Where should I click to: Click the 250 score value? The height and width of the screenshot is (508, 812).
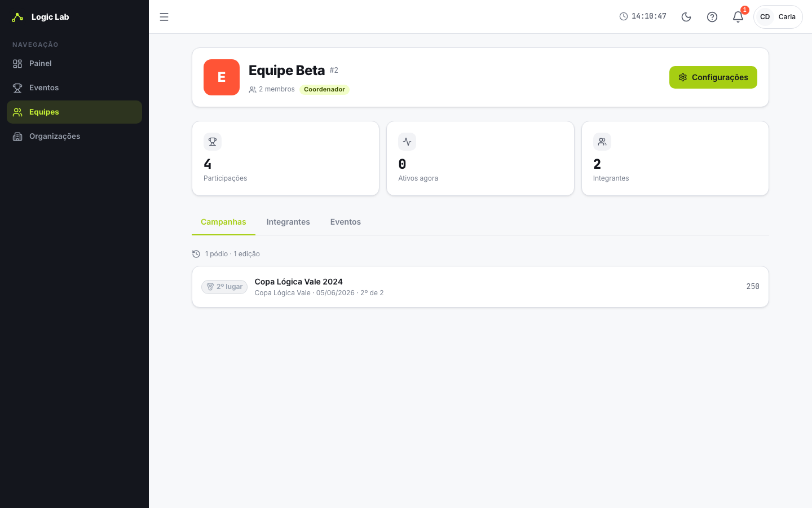(x=753, y=287)
